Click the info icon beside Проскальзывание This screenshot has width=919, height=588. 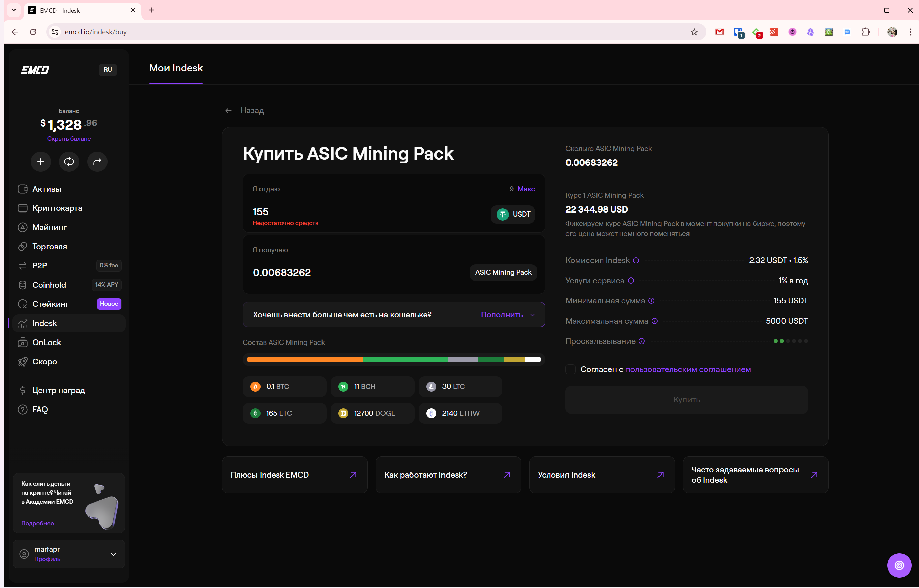click(x=642, y=341)
